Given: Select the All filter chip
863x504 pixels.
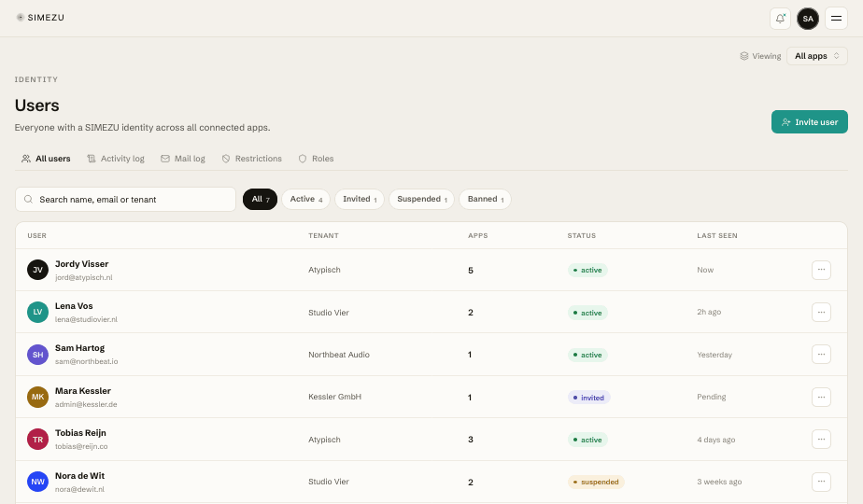Looking at the screenshot, I should click(260, 199).
